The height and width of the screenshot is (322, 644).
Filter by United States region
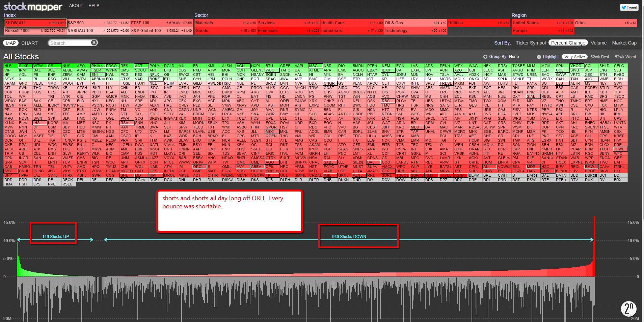543,23
